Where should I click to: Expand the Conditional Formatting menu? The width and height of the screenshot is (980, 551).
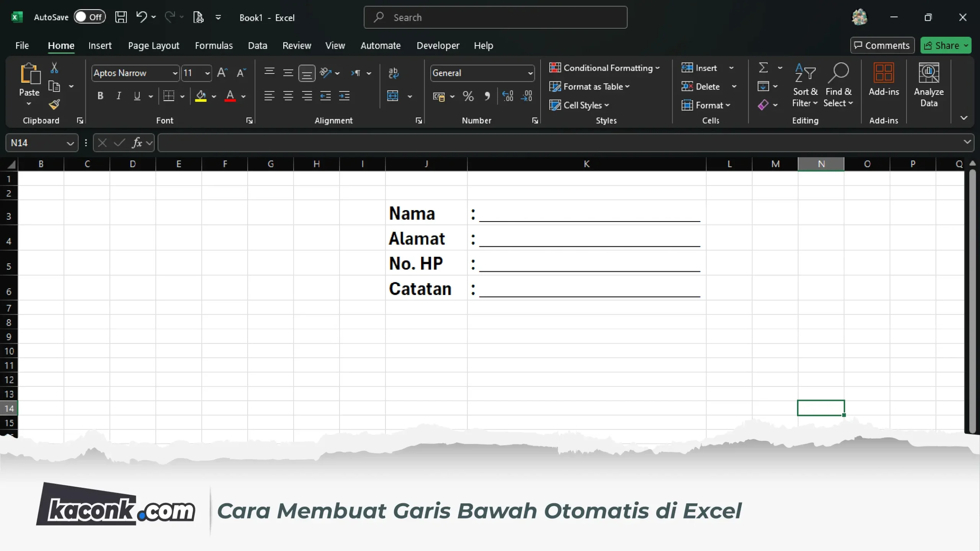tap(604, 68)
